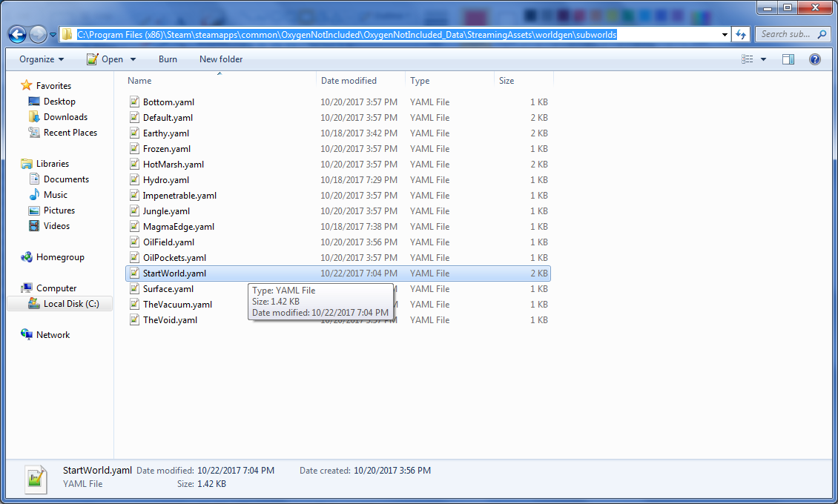This screenshot has height=504, width=838.
Task: Click the details pane StartWorld.yaml thumbnail
Action: coord(36,479)
